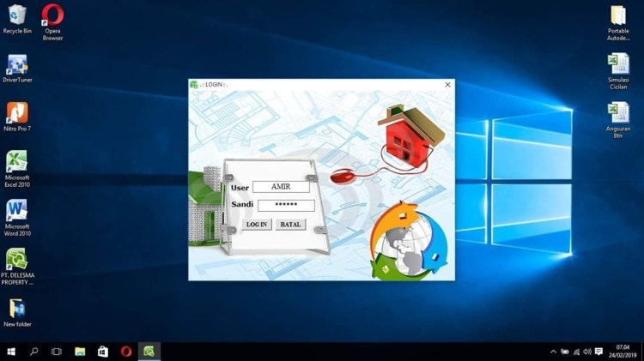Close the LOGIN dialog window

coord(447,85)
